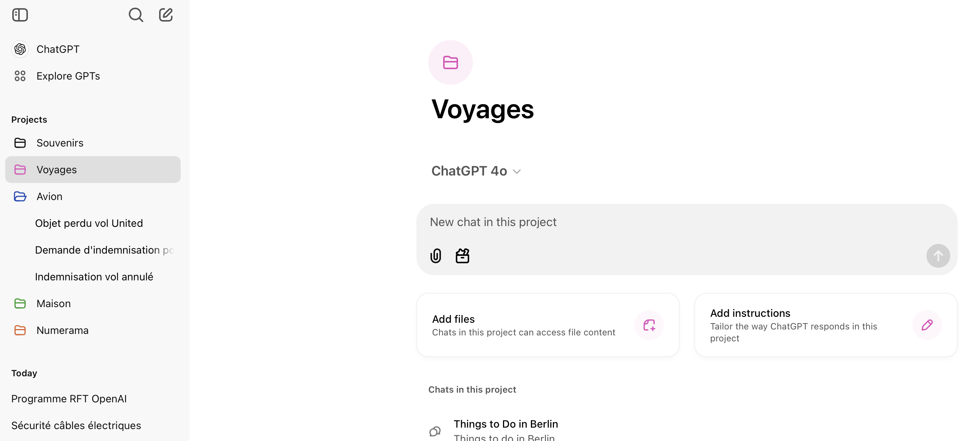Image resolution: width=980 pixels, height=441 pixels.
Task: Click the pencil icon for instructions
Action: 927,325
